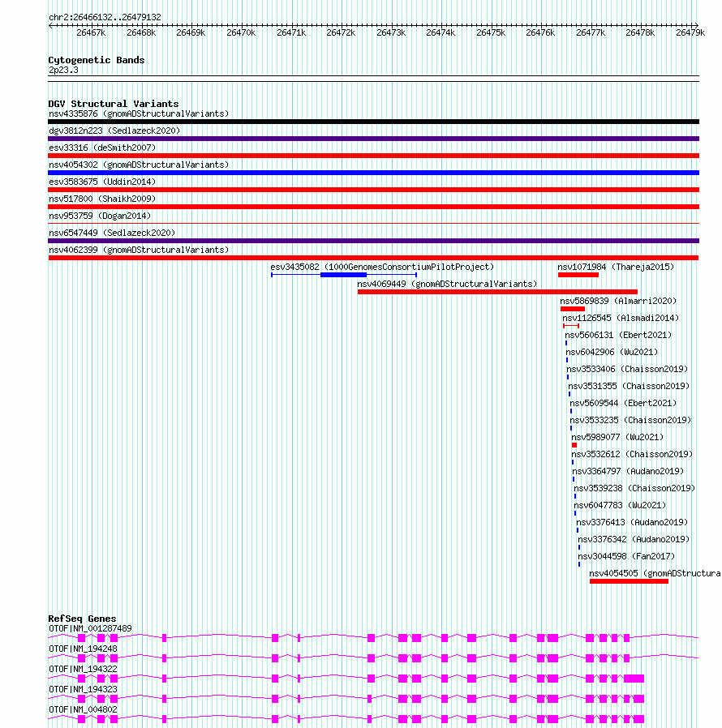The image size is (722, 728).
Task: Click the 26470k ruler position
Action: [241, 32]
